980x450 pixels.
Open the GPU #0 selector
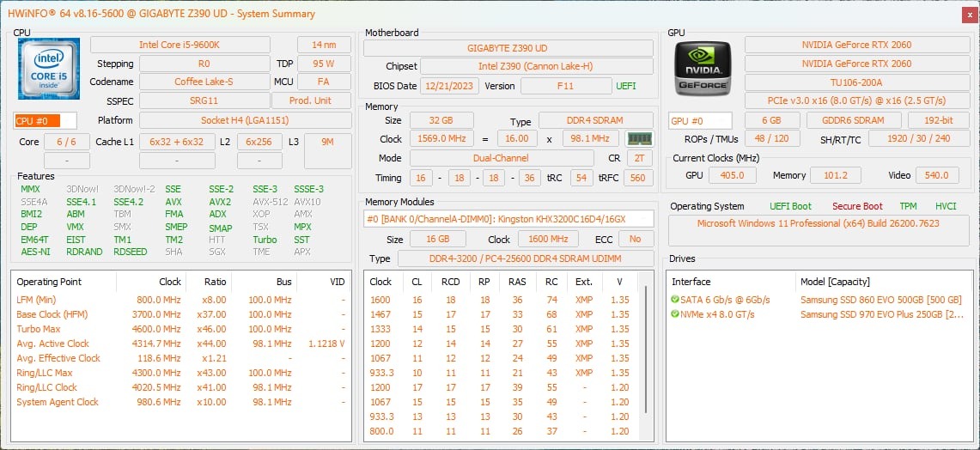pos(700,120)
